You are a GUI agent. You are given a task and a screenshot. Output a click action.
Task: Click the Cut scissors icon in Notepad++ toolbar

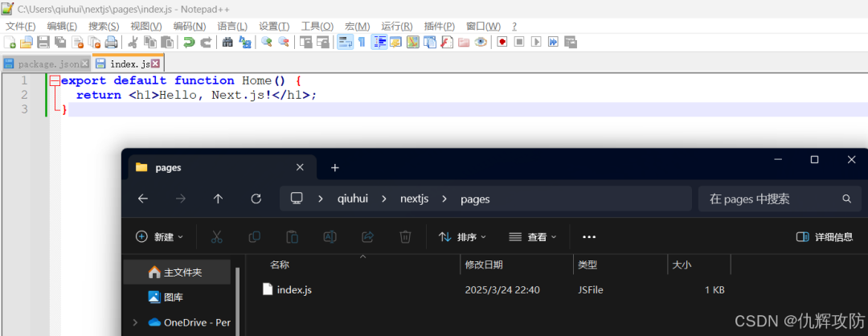click(x=133, y=42)
